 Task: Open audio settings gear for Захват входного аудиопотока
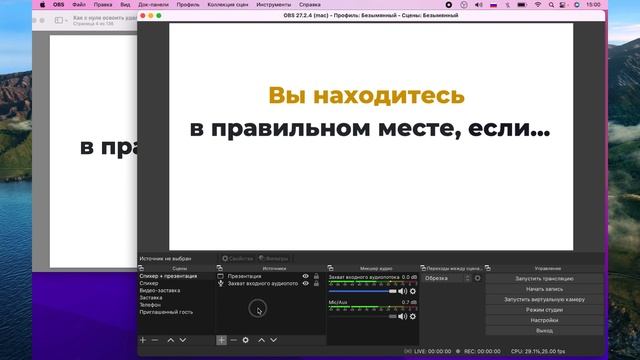click(413, 291)
